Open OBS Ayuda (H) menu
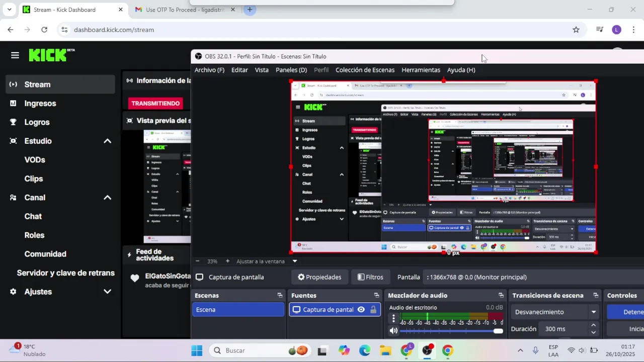The height and width of the screenshot is (362, 644). point(461,70)
